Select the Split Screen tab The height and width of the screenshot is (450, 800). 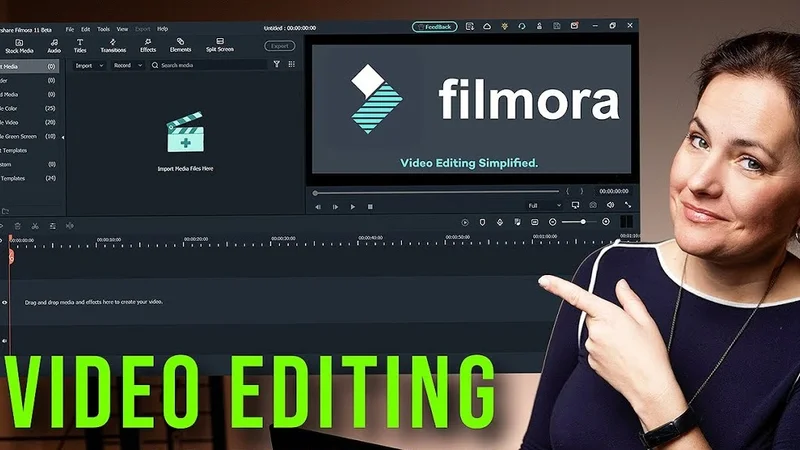[x=220, y=45]
